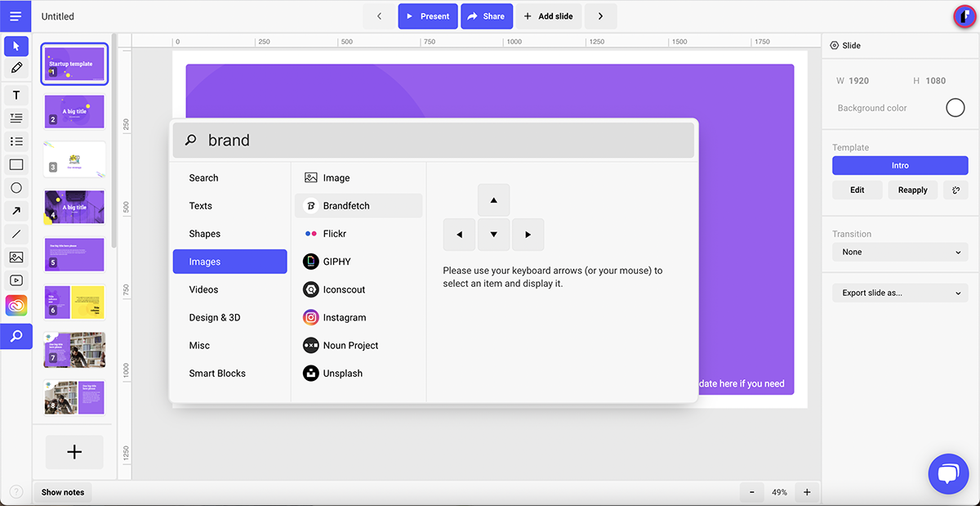The image size is (980, 506).
Task: Click the Present button
Action: [428, 16]
